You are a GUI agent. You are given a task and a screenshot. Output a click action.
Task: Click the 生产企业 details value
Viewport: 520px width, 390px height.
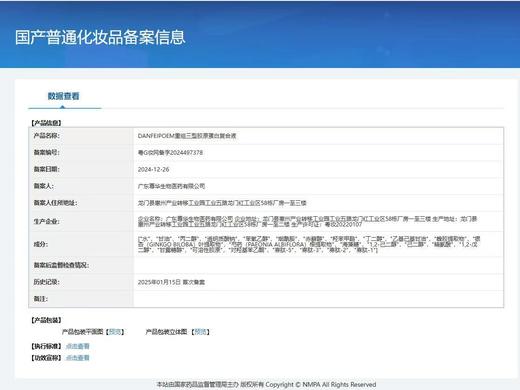307,221
